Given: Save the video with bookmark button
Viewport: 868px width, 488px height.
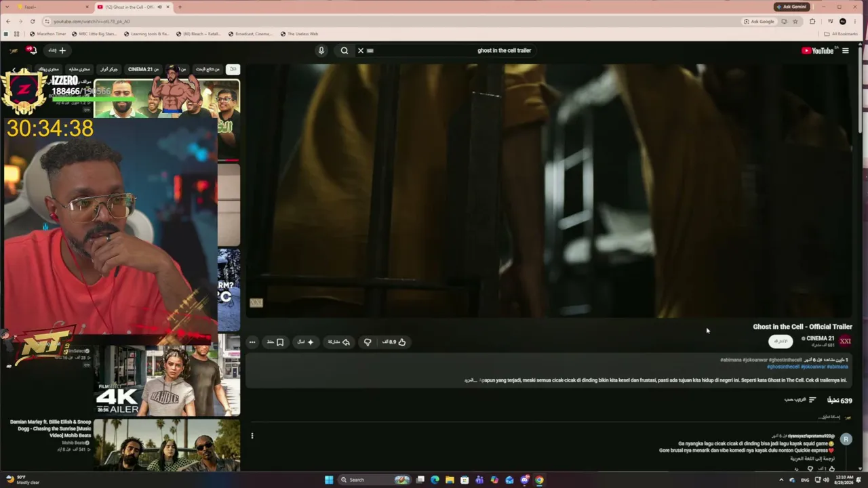Looking at the screenshot, I should tap(275, 342).
